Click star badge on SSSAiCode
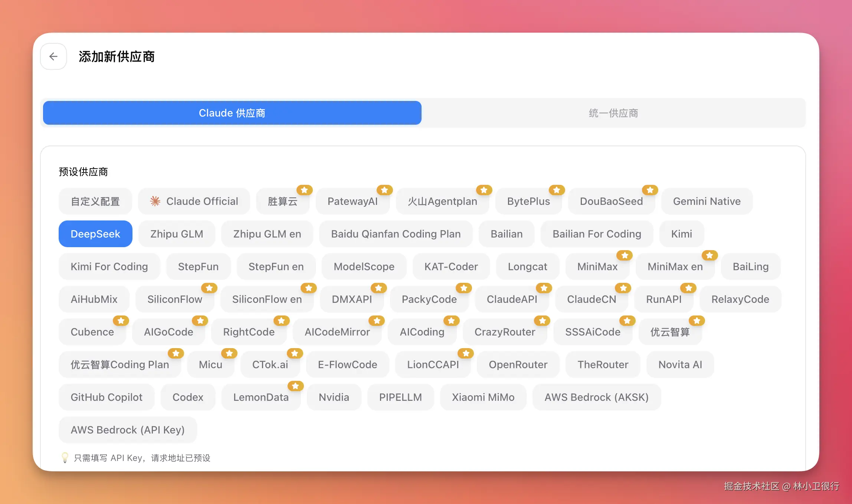The height and width of the screenshot is (504, 852). tap(627, 321)
